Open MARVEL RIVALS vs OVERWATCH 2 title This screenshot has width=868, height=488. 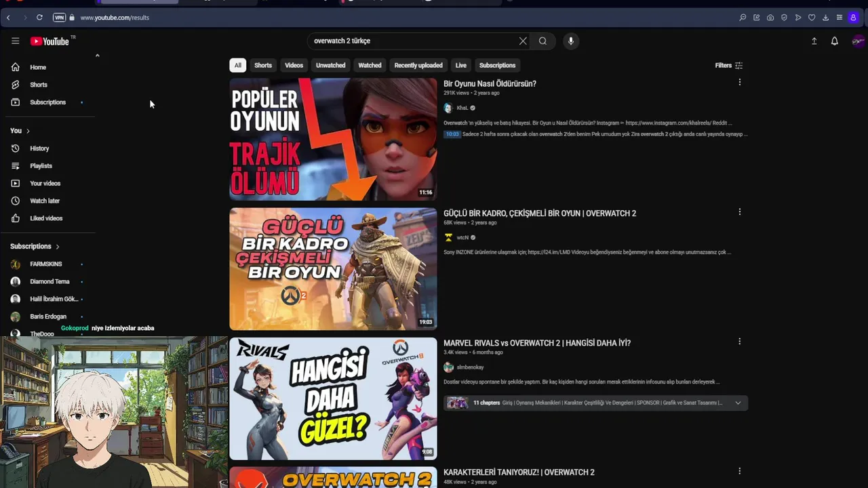click(537, 343)
